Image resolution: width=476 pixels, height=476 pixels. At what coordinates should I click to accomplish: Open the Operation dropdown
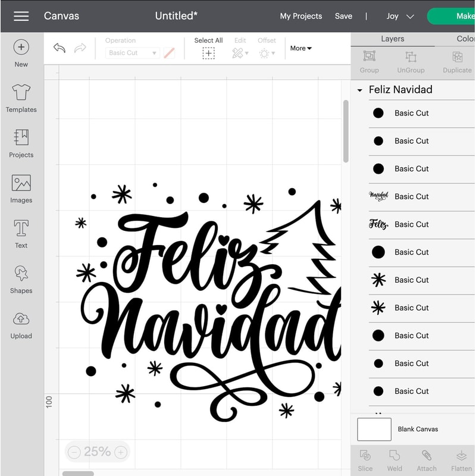coord(132,53)
